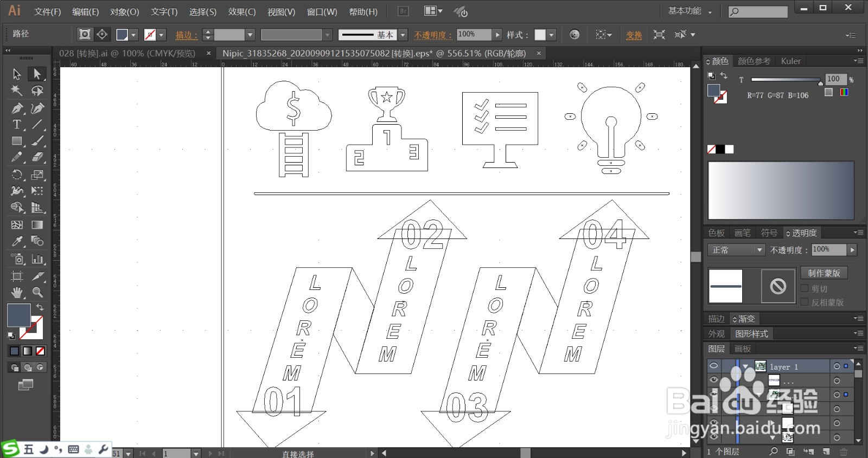Select the Symbol Sprayer tool
Screen dimensions: 868x458
pos(17,259)
